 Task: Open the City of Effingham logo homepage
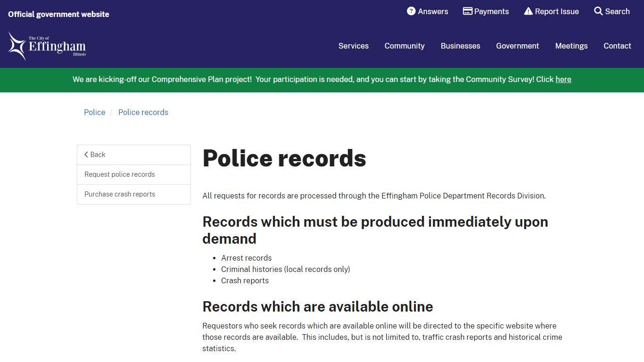coord(47,46)
